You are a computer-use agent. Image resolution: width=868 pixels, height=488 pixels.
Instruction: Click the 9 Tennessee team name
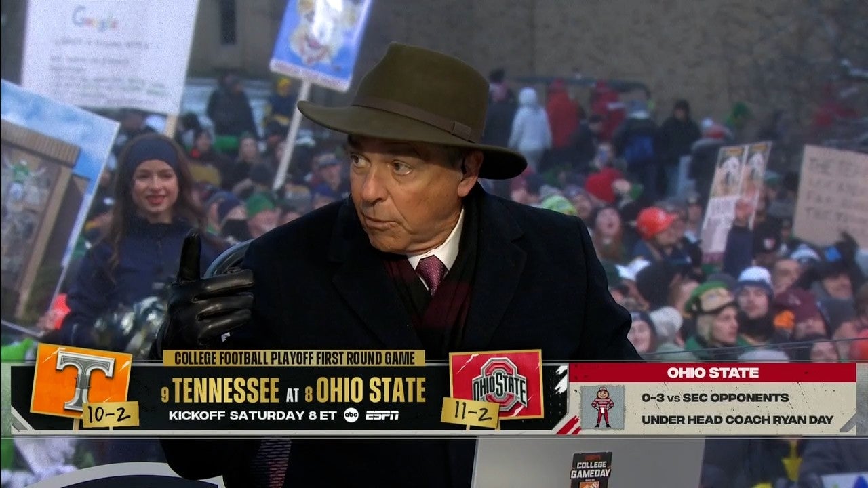[220, 390]
